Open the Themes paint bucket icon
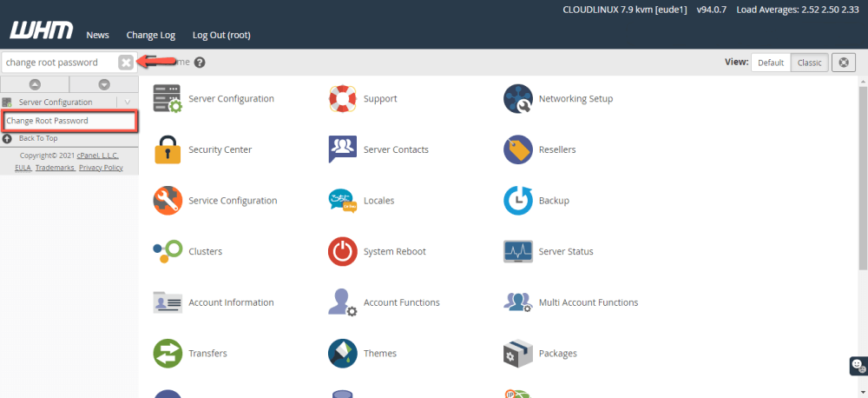This screenshot has height=398, width=868. 343,354
